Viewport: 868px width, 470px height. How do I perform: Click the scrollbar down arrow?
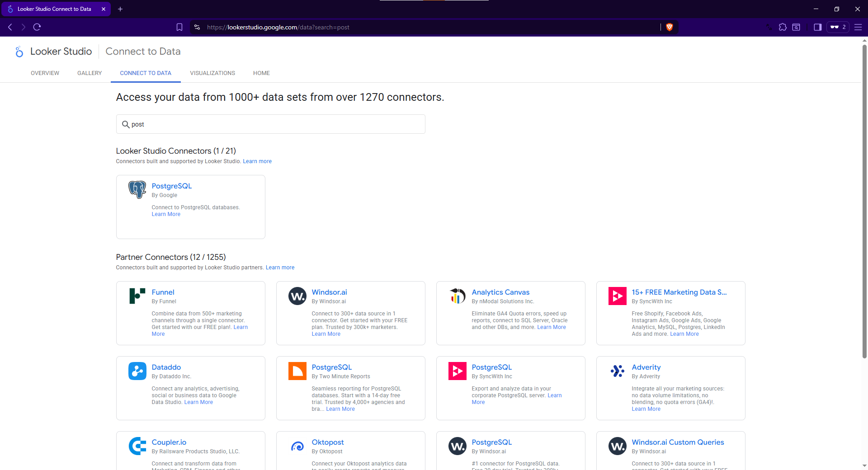(864, 465)
